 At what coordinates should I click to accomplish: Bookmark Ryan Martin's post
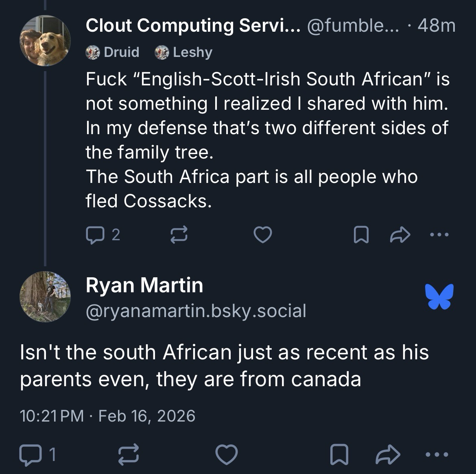[339, 454]
